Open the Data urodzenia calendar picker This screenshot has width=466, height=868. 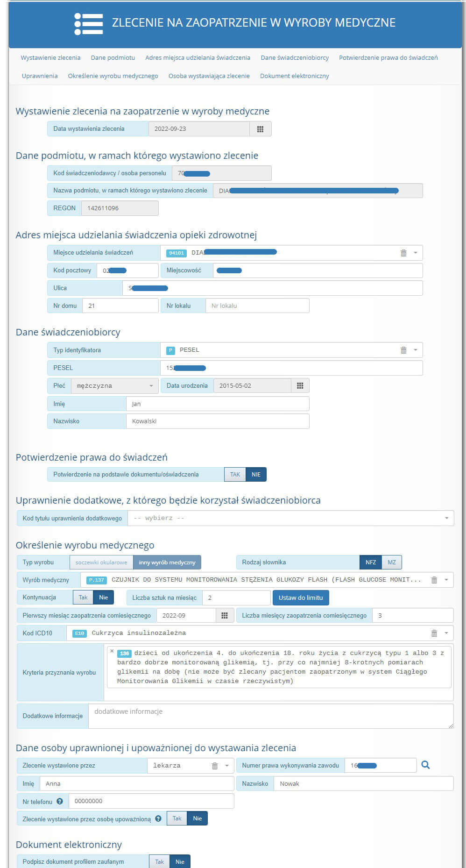coord(300,386)
